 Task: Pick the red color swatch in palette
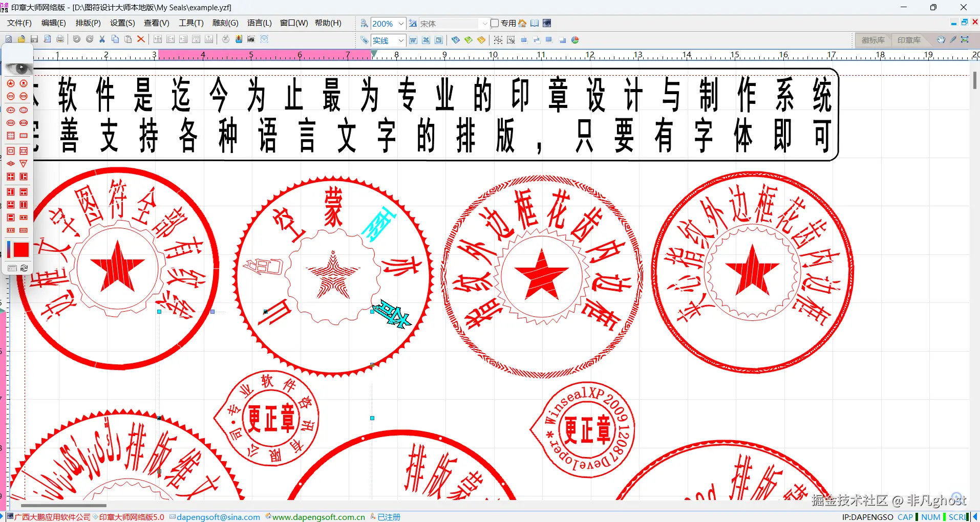tap(21, 250)
